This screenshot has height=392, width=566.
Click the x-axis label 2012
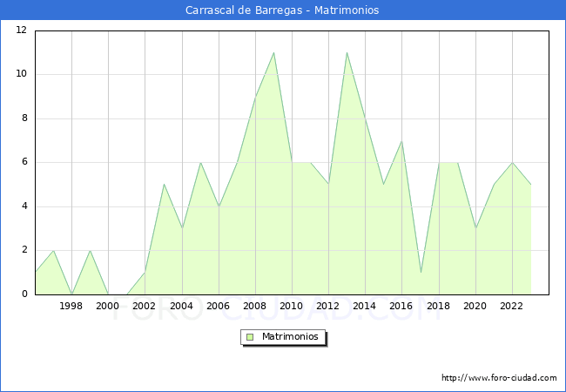327,306
